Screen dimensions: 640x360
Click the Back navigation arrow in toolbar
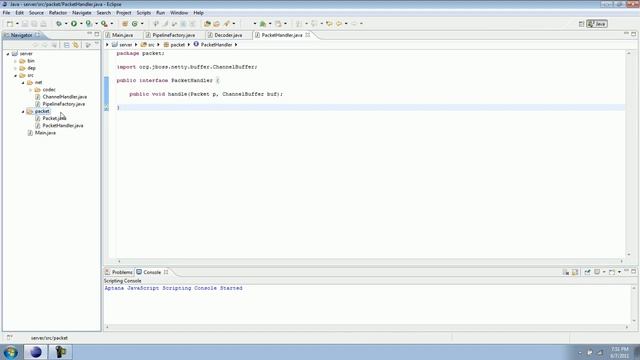pos(339,24)
